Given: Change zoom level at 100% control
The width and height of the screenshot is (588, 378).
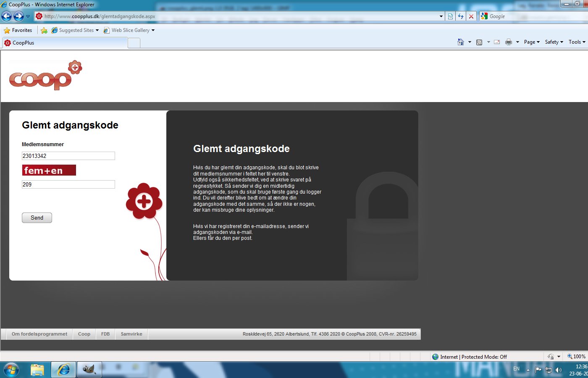Looking at the screenshot, I should pos(577,357).
